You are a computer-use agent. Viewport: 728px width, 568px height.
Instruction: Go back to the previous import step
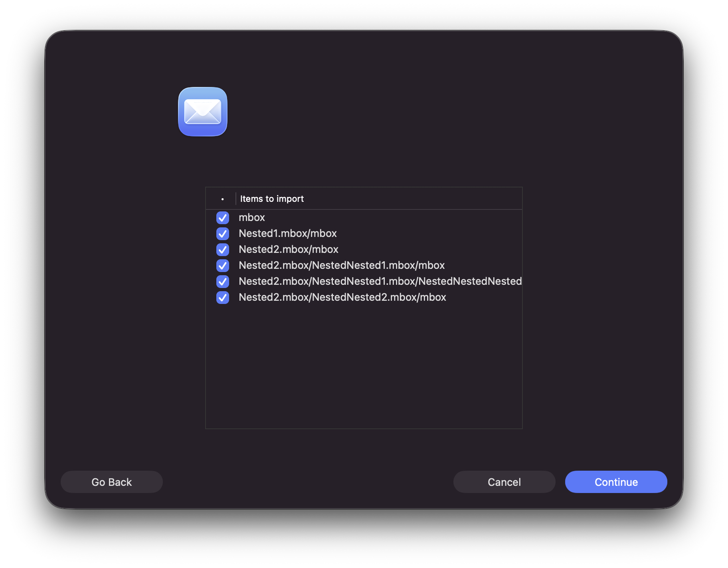(112, 482)
